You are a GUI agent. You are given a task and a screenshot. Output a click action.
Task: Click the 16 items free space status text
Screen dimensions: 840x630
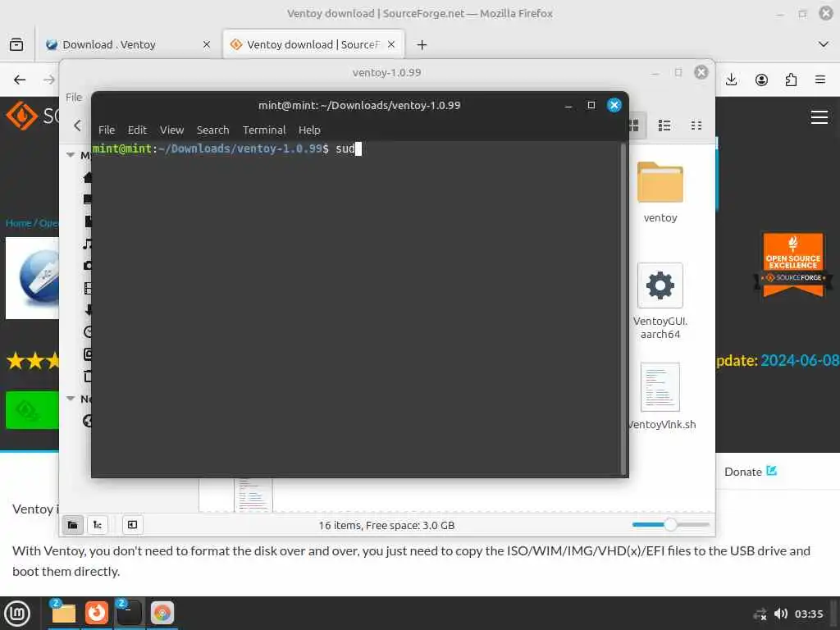(x=386, y=525)
